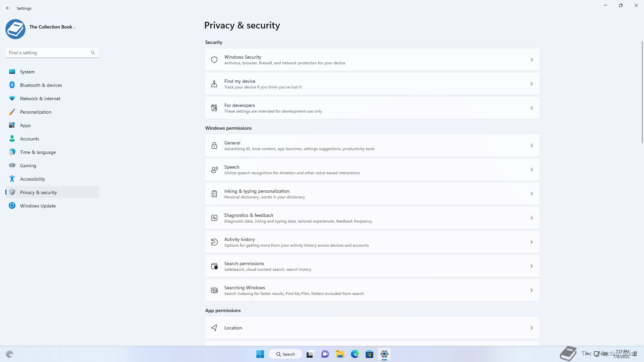Click the Accessibility figure icon
Image resolution: width=644 pixels, height=362 pixels.
pyautogui.click(x=12, y=179)
